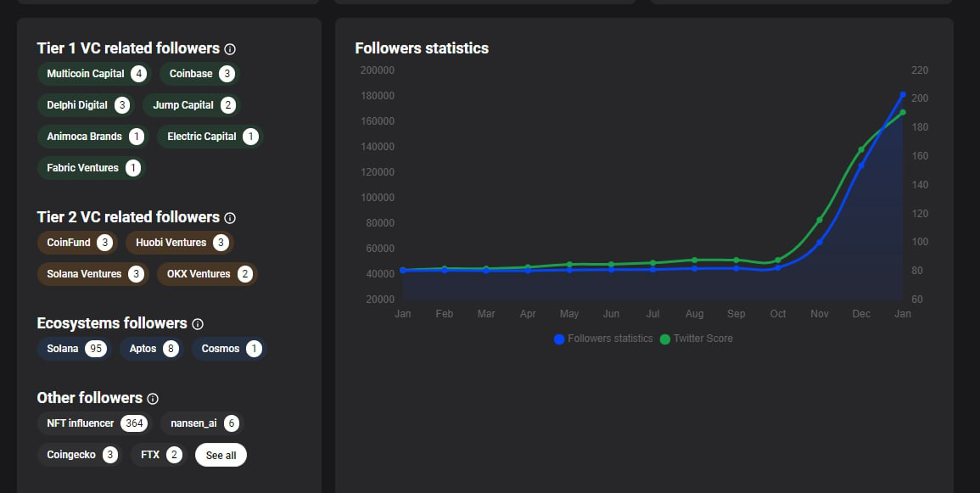Select the Solana ecosystem tag
980x493 pixels.
(75, 349)
